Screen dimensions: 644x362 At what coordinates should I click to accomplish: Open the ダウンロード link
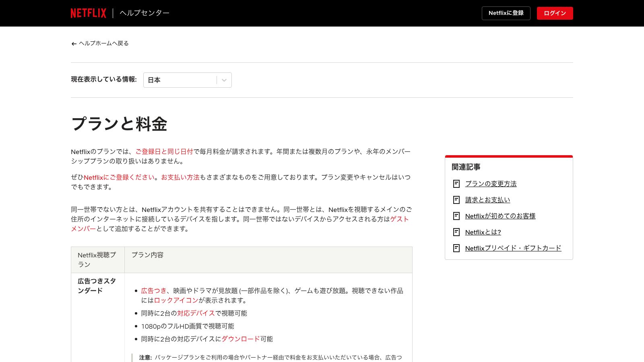[x=241, y=339]
